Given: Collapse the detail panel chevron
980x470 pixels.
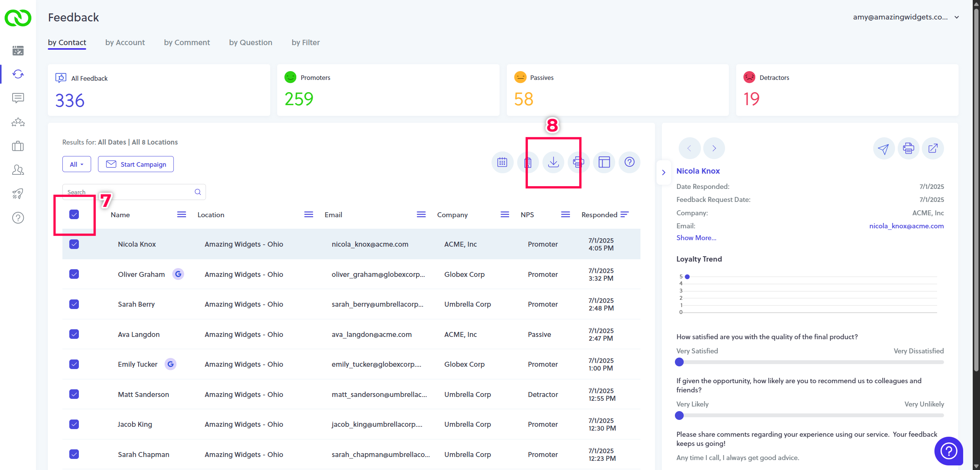Looking at the screenshot, I should pyautogui.click(x=664, y=172).
